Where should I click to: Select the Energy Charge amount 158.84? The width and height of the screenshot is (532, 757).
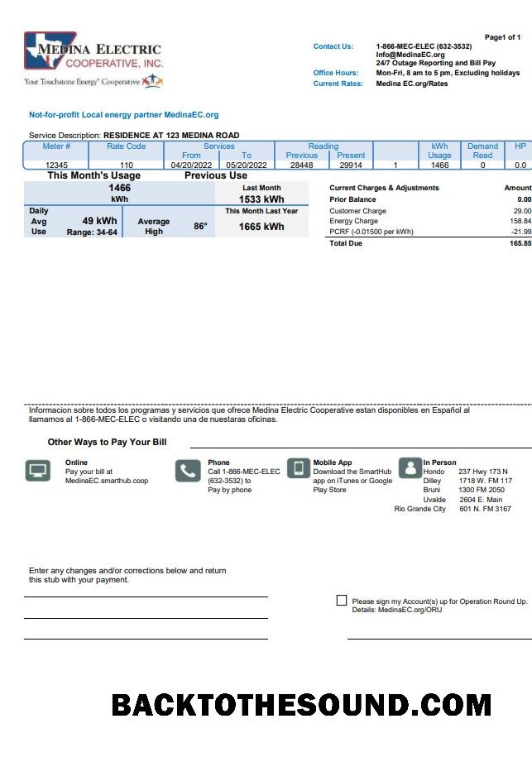520,221
